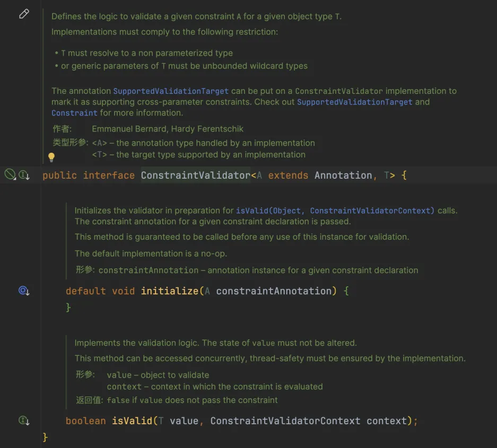Click the constraintAnnotation parameter in the initialize signature
This screenshot has height=448, width=497.
coord(273,291)
